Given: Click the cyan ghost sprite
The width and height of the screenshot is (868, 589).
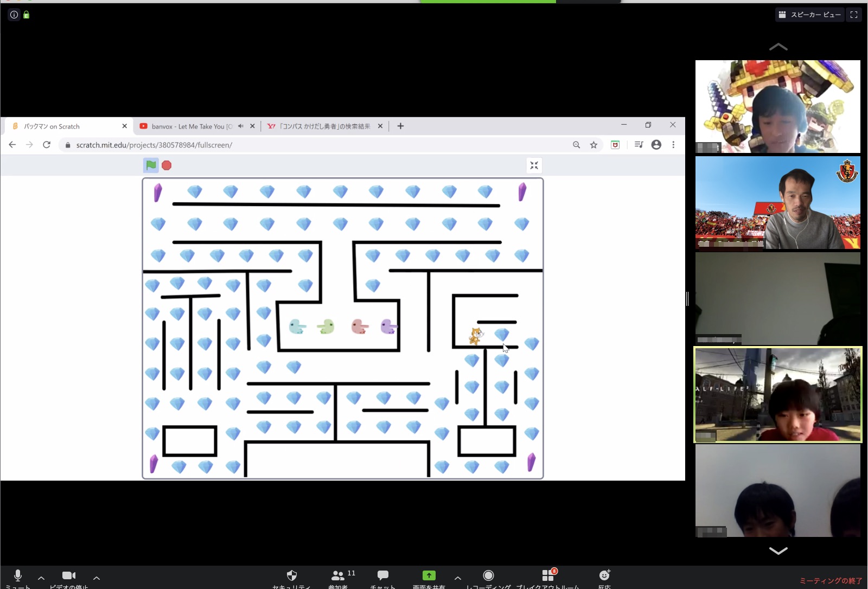Looking at the screenshot, I should 297,326.
